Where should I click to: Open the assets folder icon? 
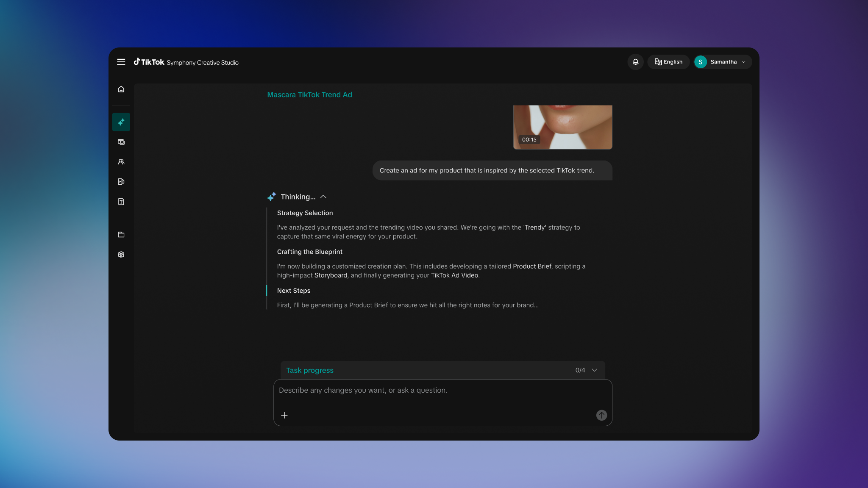click(121, 234)
